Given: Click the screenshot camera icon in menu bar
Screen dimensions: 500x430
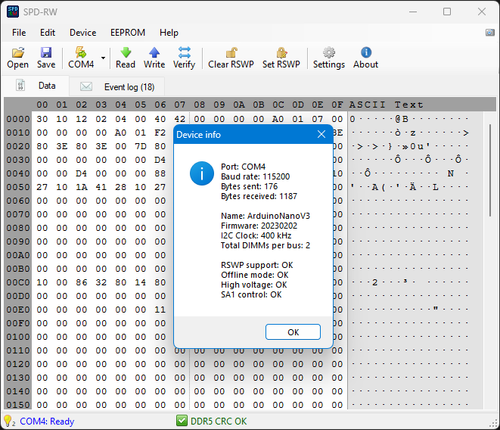Looking at the screenshot, I should (x=490, y=33).
